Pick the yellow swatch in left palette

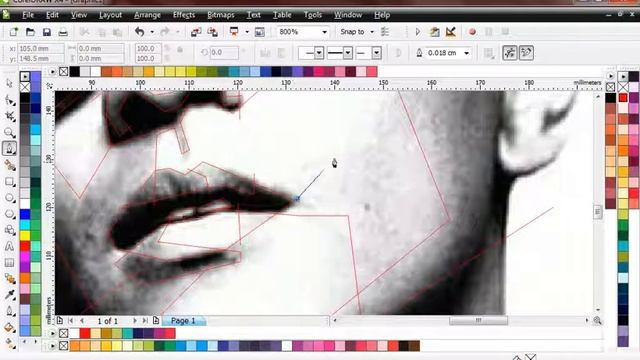click(25, 236)
